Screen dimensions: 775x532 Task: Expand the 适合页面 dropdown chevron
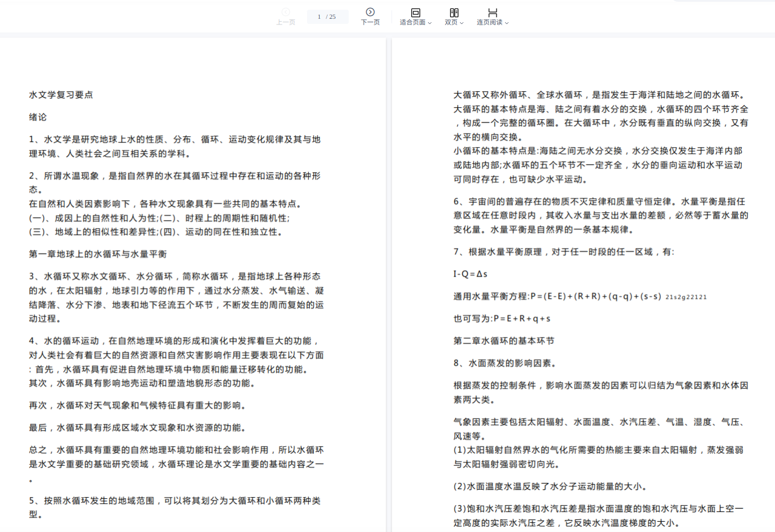coord(430,23)
